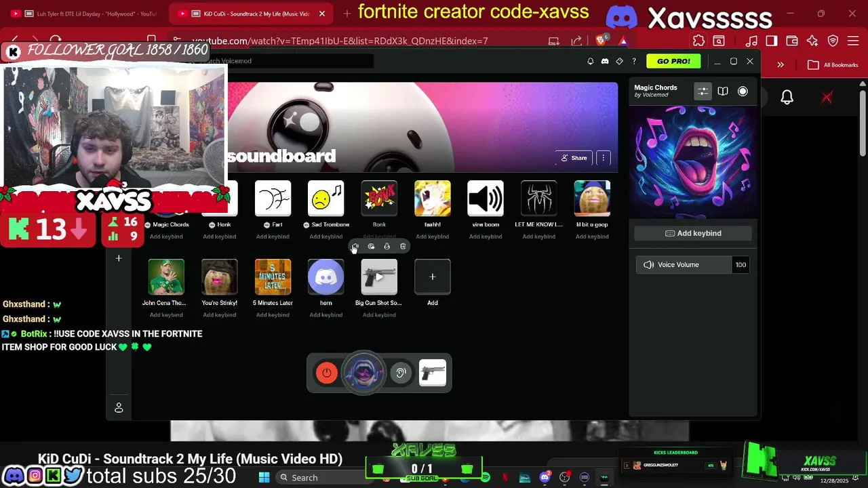Open browser extensions puzzle icon

698,41
